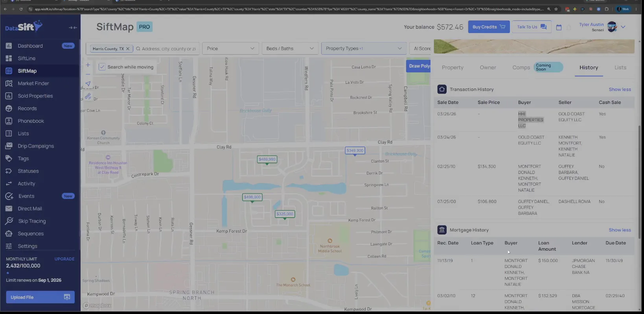Switch to the Property tab
Viewport: 644px width, 314px height.
453,68
